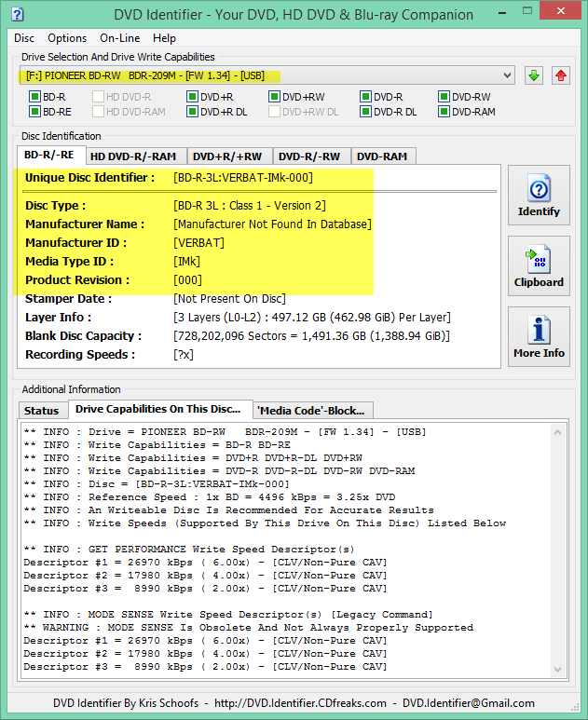Click the footer CDfreaks.com website address
The width and height of the screenshot is (588, 720).
300,703
